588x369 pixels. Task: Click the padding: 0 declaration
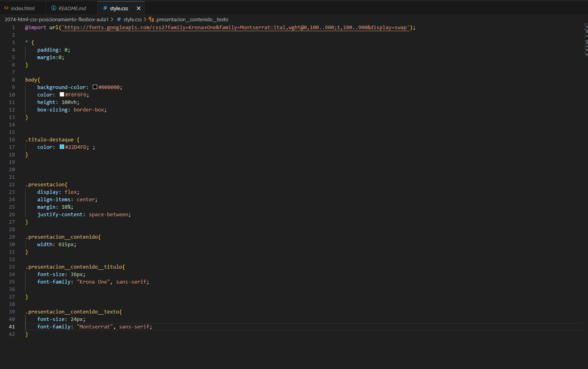tap(54, 50)
